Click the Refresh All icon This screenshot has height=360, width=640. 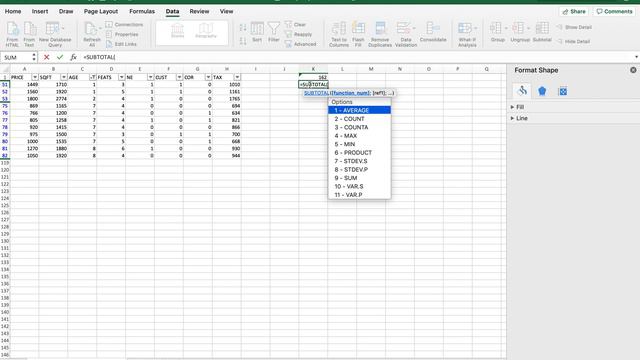tap(92, 34)
